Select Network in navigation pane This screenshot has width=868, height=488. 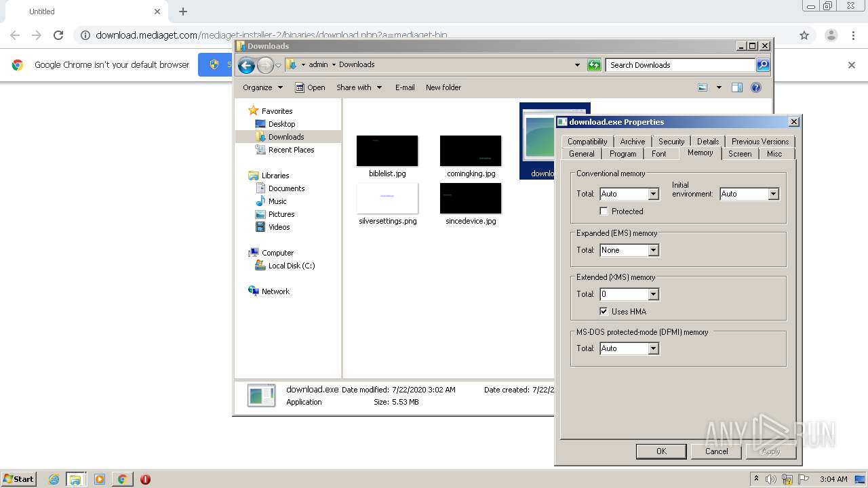pyautogui.click(x=275, y=291)
